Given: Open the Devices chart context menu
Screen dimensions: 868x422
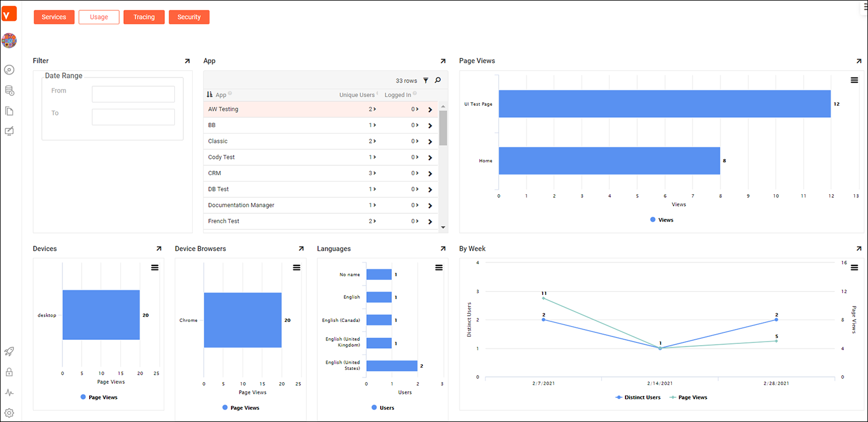Looking at the screenshot, I should click(x=155, y=267).
